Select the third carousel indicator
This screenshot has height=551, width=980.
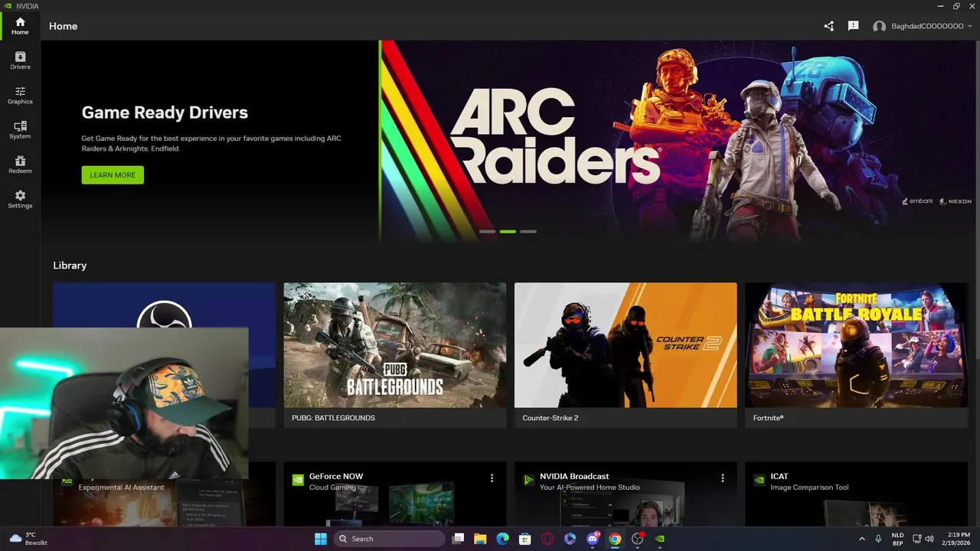[x=528, y=231]
